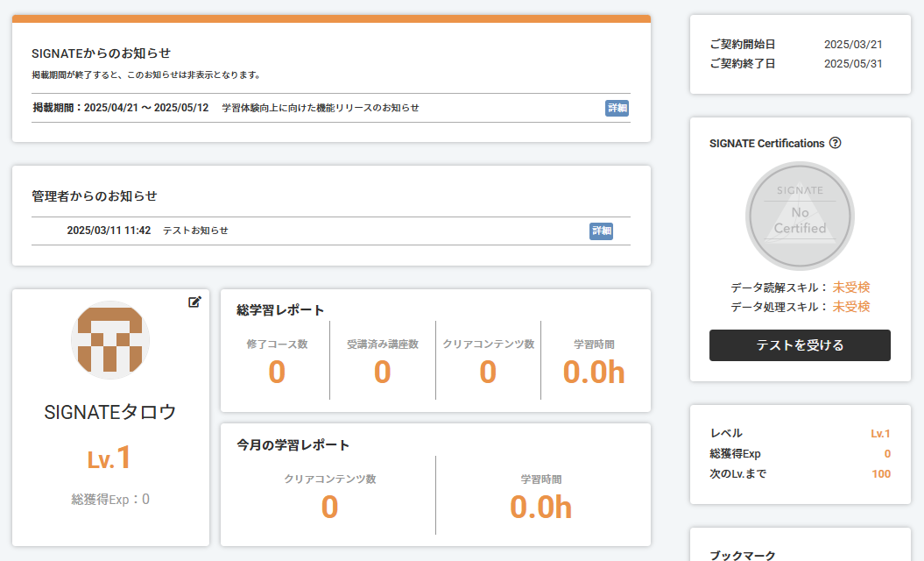
Task: Click the SIGNATEタロウ avatar image
Action: coord(110,340)
